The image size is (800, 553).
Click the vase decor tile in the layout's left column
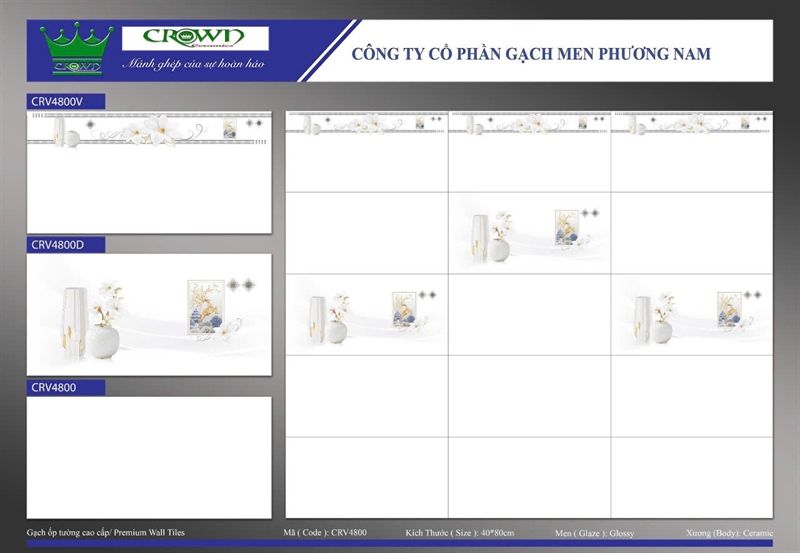(x=367, y=315)
